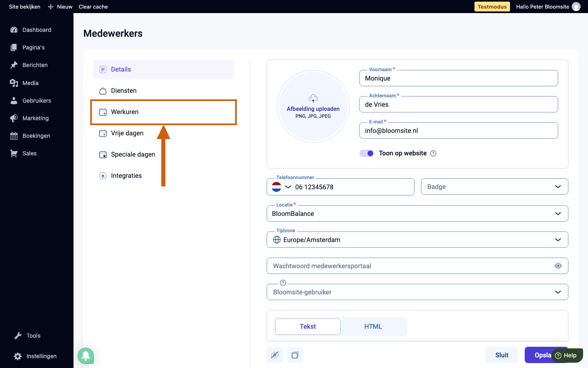The height and width of the screenshot is (368, 588).
Task: Click the hide eye-slash button
Action: point(275,355)
